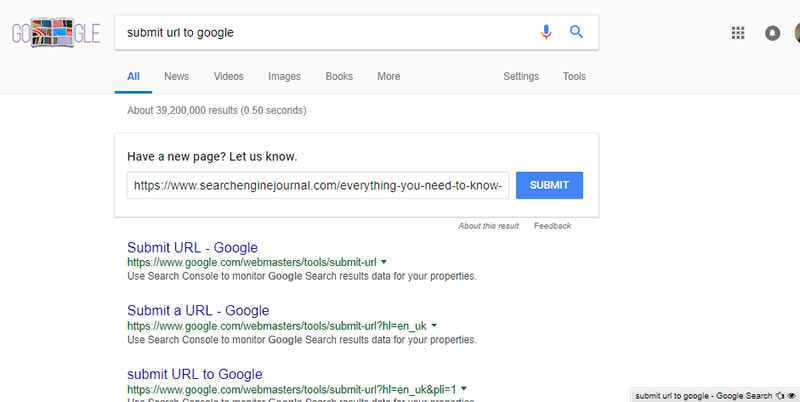The height and width of the screenshot is (402, 800).
Task: Click the eye icon in bottom-right tooltip
Action: coord(791,396)
